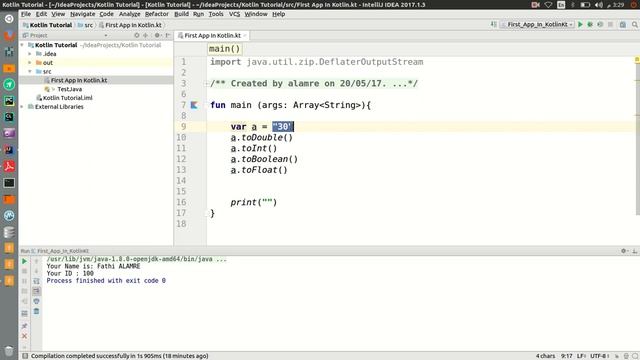Open Project panel settings gear
The width and height of the screenshot is (640, 360).
coord(157,36)
